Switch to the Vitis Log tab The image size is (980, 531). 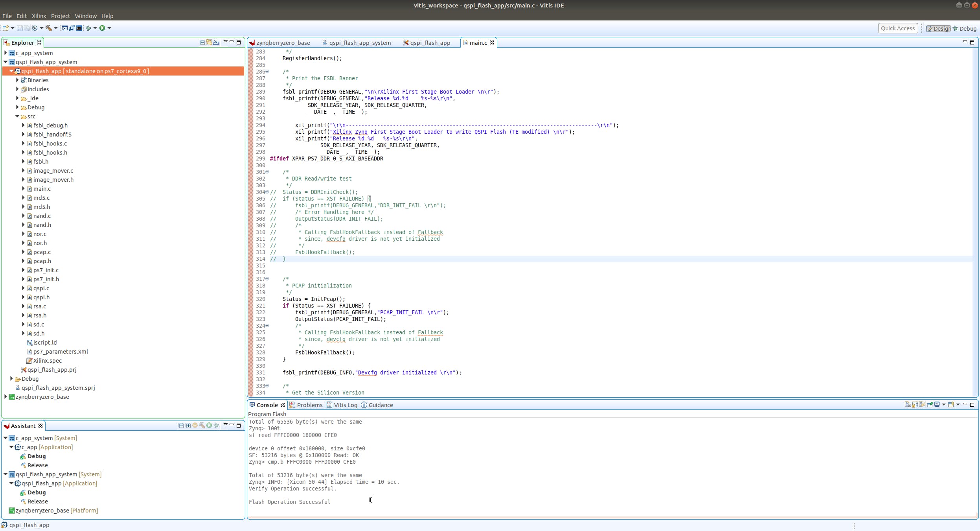coord(342,405)
